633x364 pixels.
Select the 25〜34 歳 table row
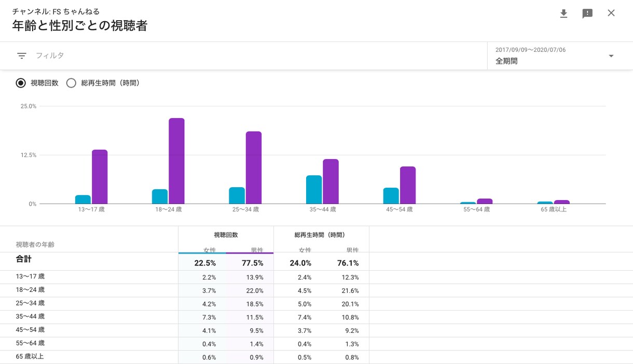click(316, 304)
